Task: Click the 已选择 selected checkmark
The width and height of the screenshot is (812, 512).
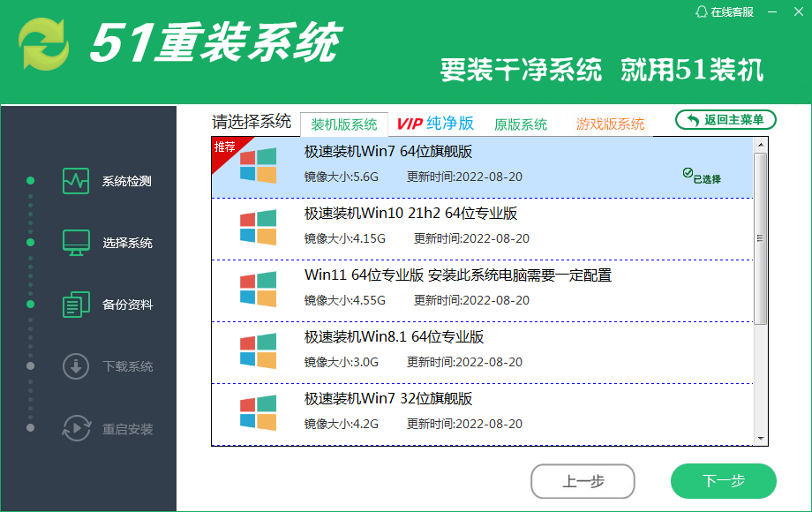Action: [702, 176]
